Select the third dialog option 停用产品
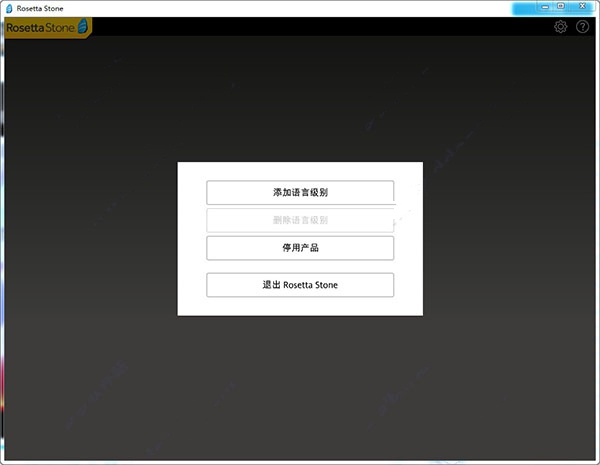This screenshot has width=600, height=465. 300,248
